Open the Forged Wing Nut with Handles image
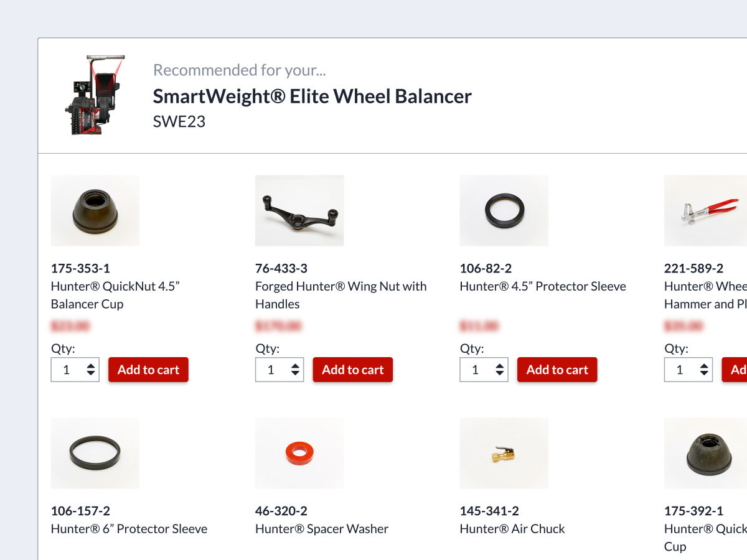 (x=299, y=210)
